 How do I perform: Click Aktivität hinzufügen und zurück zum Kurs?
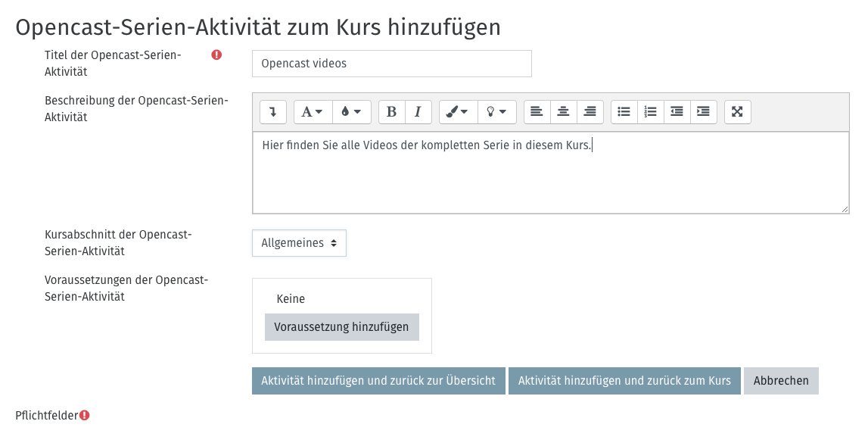(624, 381)
